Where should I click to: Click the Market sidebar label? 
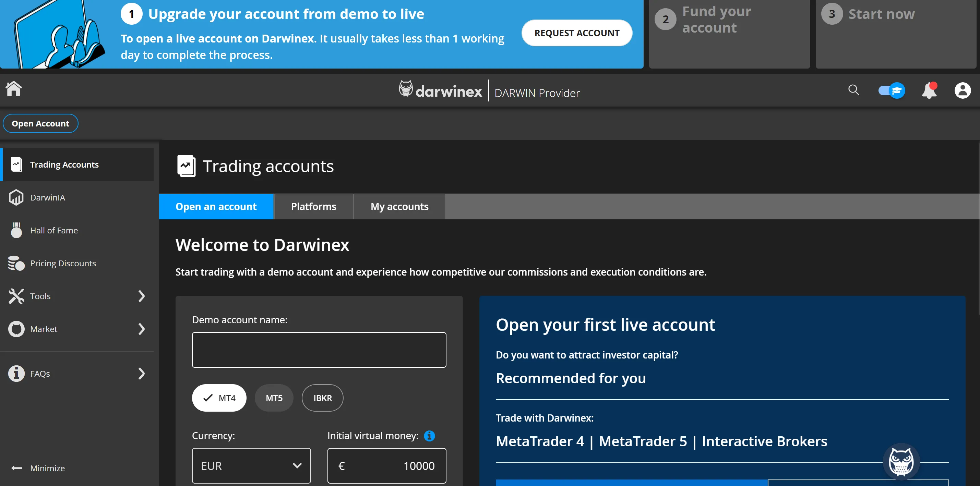pos(44,329)
